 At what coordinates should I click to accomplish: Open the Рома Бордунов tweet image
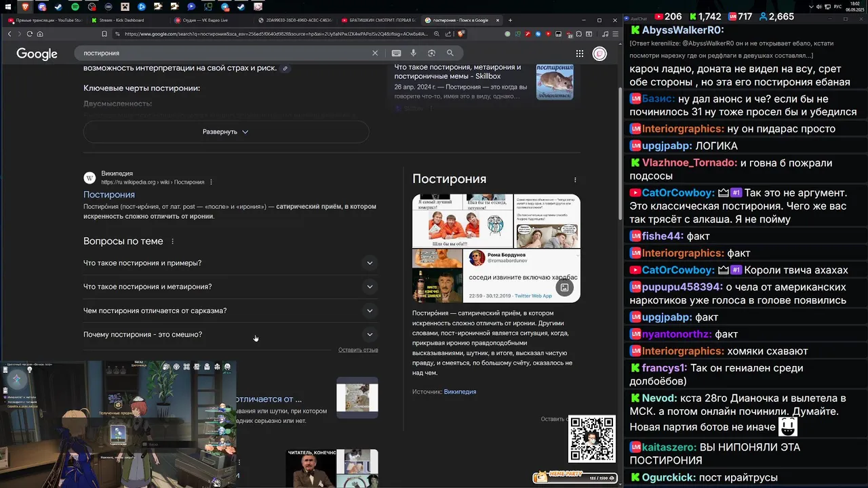[x=521, y=276]
